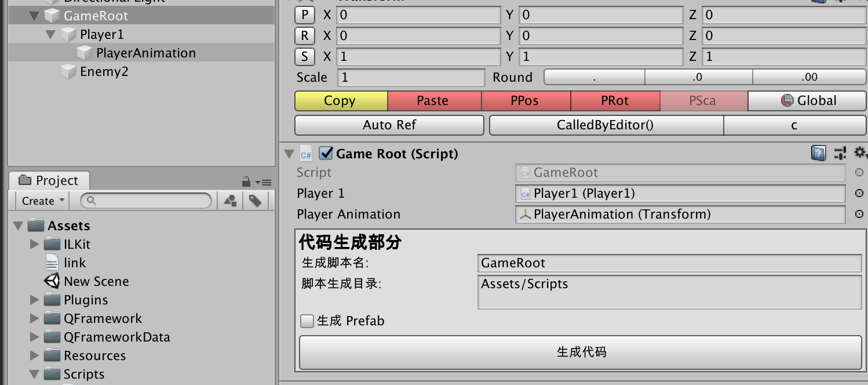Reset rotation with the R button
Image resolution: width=868 pixels, height=385 pixels.
[x=305, y=37]
